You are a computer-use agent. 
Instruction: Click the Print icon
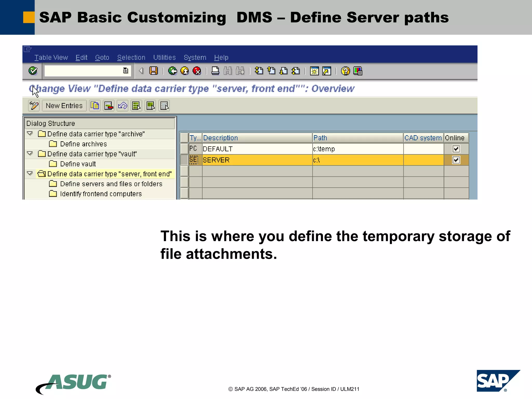click(x=215, y=71)
